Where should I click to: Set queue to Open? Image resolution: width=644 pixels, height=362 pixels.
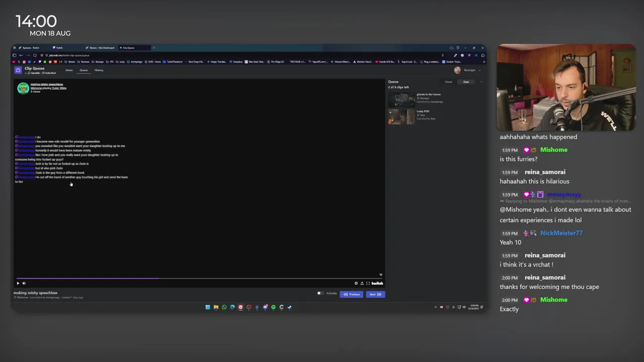(x=466, y=81)
